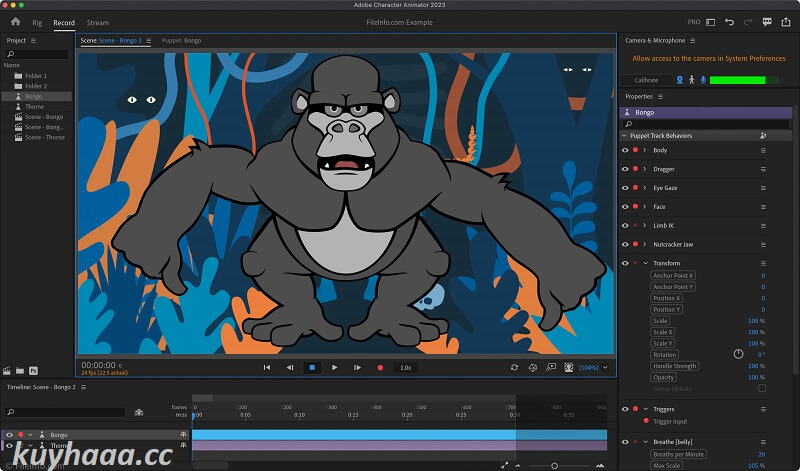
Task: Click the snapshot icon next to zoom percentage
Action: (x=569, y=367)
